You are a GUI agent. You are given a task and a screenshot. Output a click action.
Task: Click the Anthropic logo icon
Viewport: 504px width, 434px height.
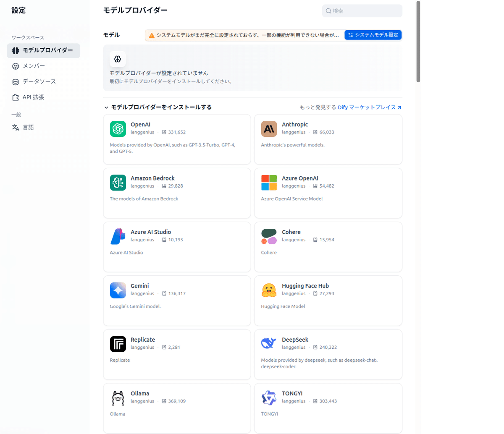[269, 129]
